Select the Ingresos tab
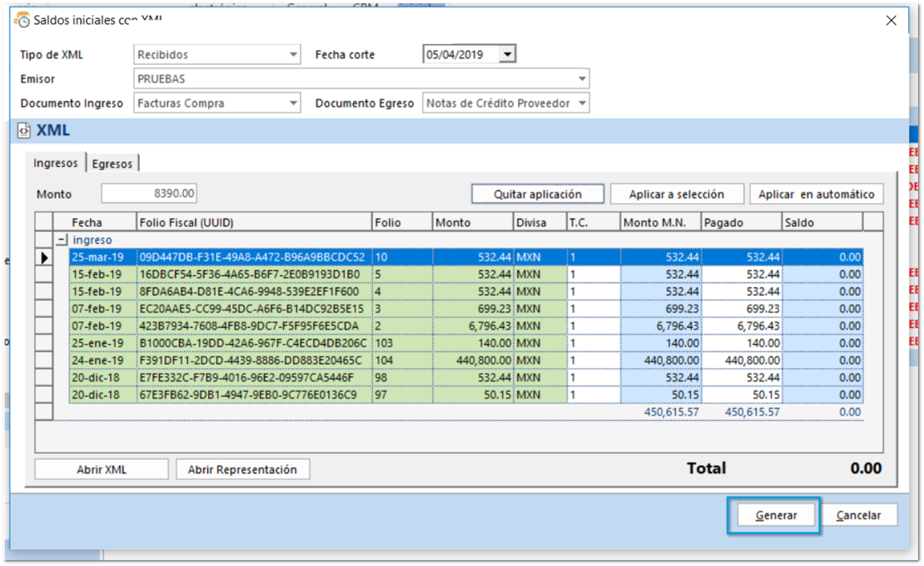The width and height of the screenshot is (924, 566). point(56,163)
